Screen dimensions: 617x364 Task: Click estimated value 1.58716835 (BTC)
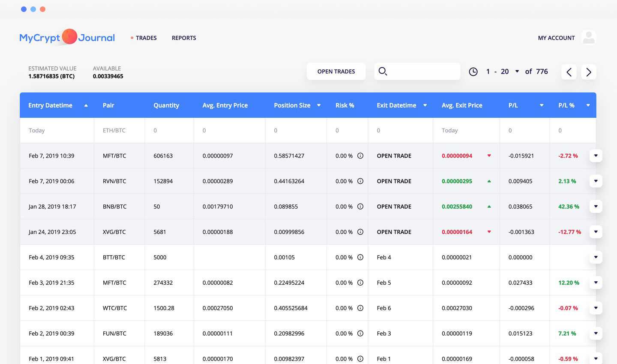coord(51,76)
